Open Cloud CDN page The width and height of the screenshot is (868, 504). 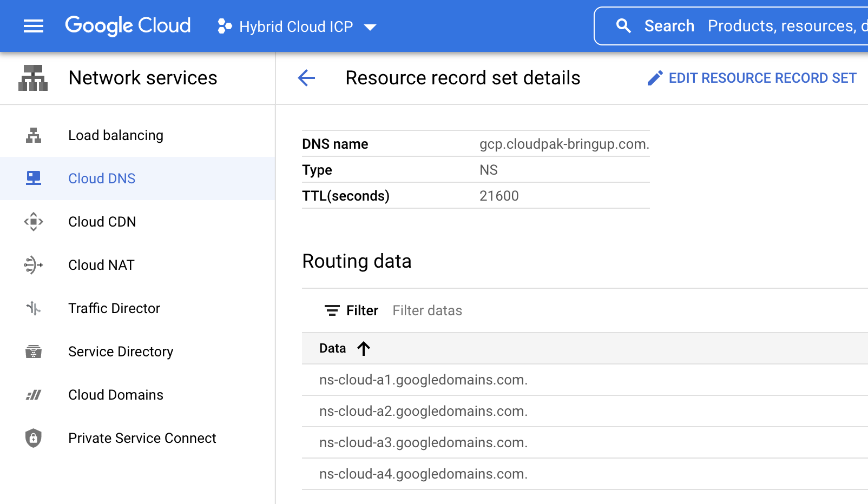pyautogui.click(x=137, y=222)
